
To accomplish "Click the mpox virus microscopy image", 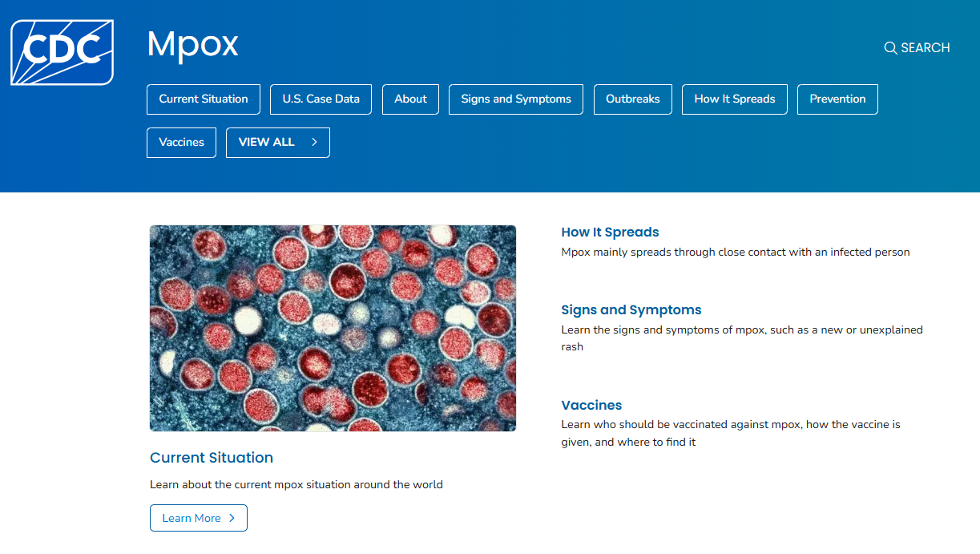I will 333,328.
